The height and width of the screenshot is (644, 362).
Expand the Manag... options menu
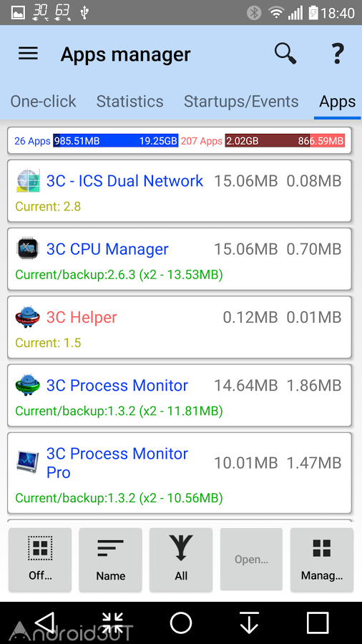pos(322,560)
